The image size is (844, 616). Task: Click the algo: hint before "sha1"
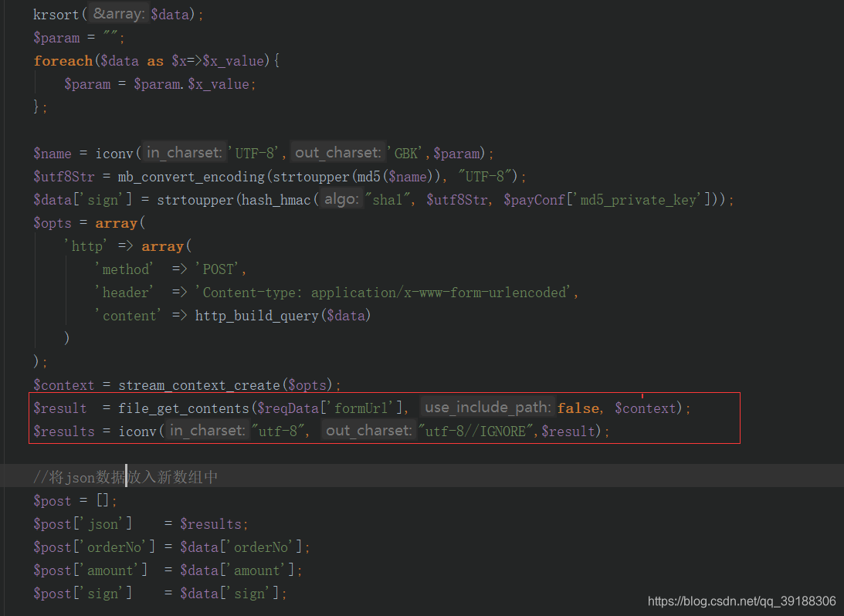[x=341, y=198]
